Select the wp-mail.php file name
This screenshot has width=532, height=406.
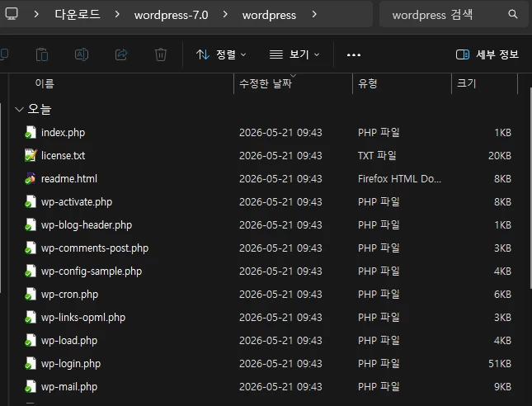(x=69, y=387)
